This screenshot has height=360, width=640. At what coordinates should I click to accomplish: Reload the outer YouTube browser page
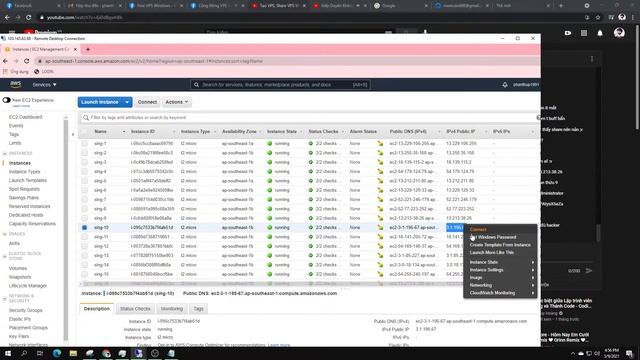[x=29, y=18]
